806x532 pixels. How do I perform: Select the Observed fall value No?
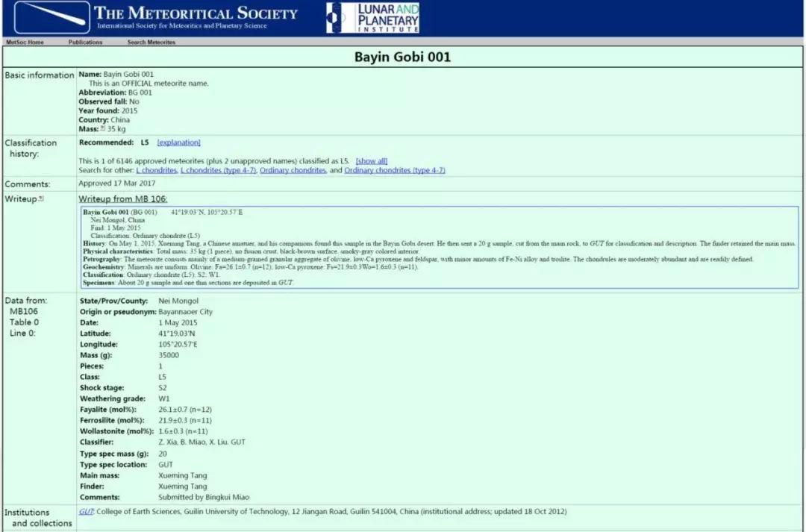pos(134,101)
